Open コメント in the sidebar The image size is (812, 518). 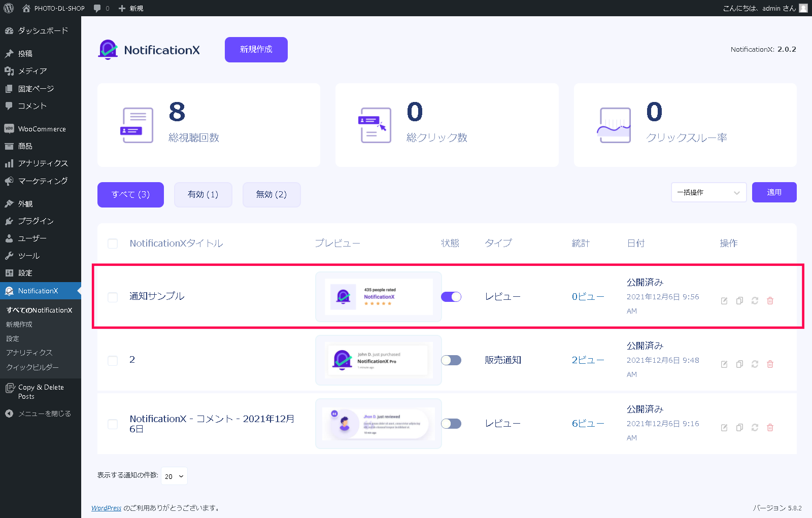[41, 106]
